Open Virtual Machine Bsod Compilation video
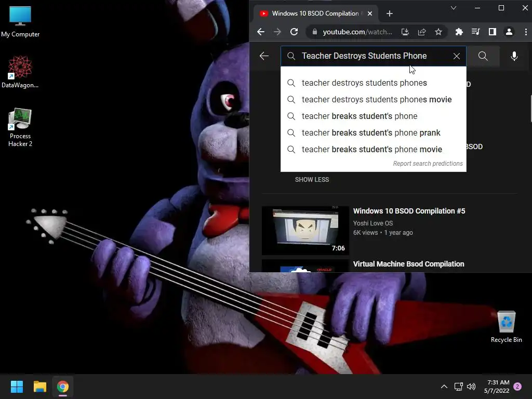Viewport: 532px width, 399px height. (x=408, y=264)
